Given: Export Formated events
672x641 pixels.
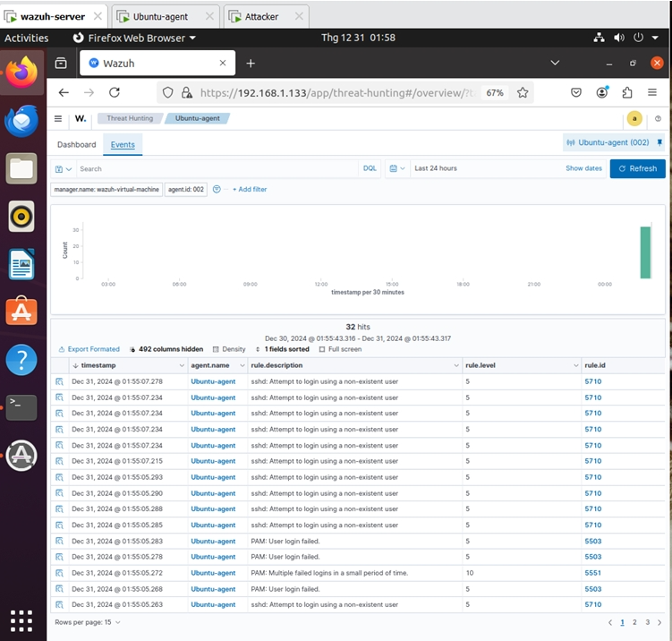Looking at the screenshot, I should click(89, 349).
